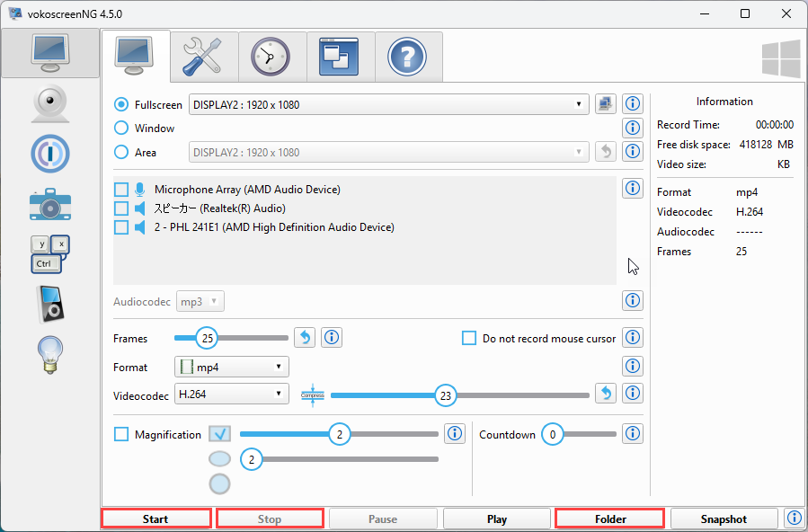Select the Window radio button
Viewport: 808px width, 532px height.
[121, 128]
